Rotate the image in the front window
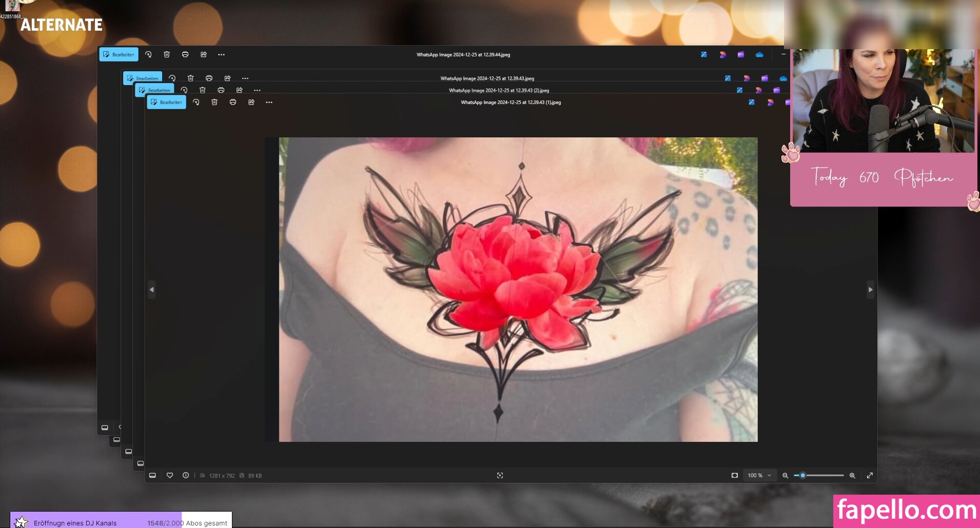Image resolution: width=980 pixels, height=528 pixels. click(196, 102)
